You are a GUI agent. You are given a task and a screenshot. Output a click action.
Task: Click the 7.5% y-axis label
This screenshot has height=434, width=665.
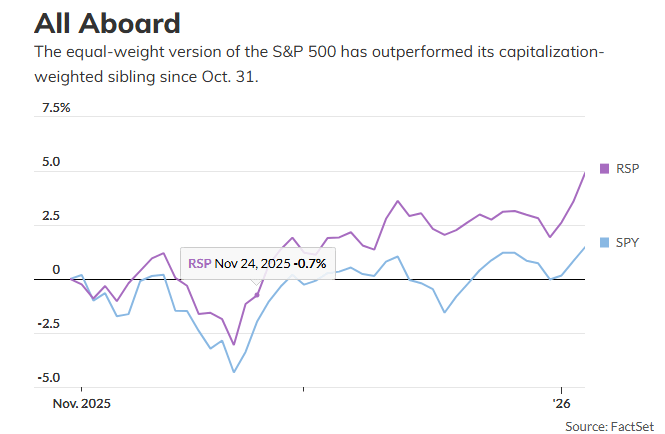(x=56, y=108)
